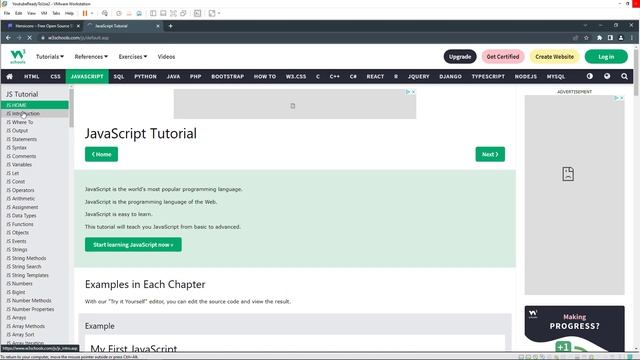Open the Videos link
This screenshot has width=640, height=360.
coord(166,57)
